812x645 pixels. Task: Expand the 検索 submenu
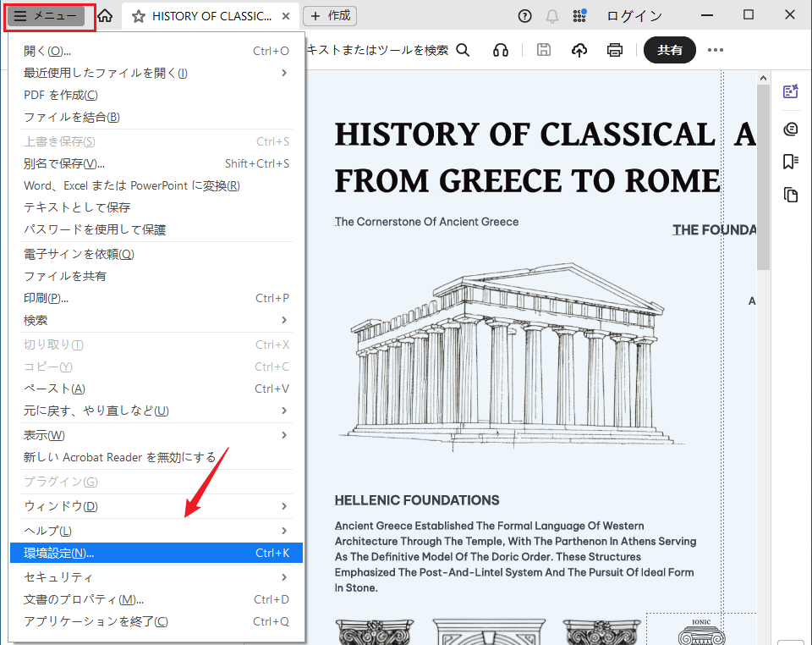click(156, 320)
